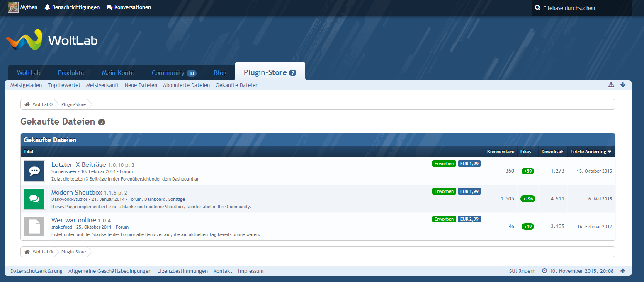Open the Produkte tab
This screenshot has height=282, width=644.
point(71,73)
